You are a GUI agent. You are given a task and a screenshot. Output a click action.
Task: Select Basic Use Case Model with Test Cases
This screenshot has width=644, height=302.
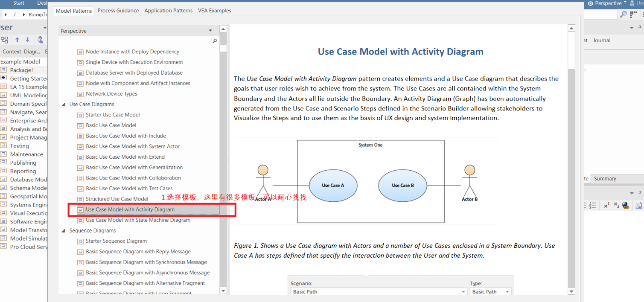click(x=129, y=189)
